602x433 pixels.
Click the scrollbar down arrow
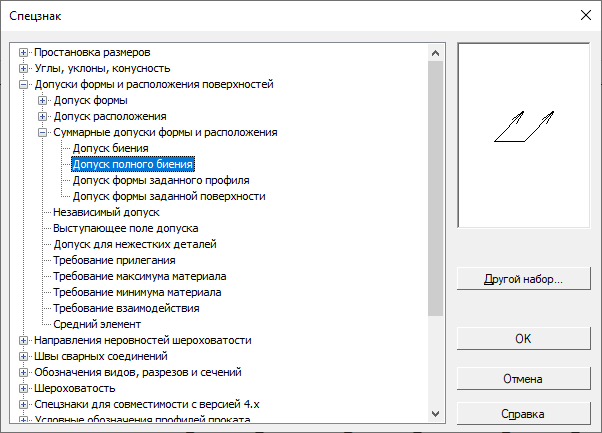[434, 413]
